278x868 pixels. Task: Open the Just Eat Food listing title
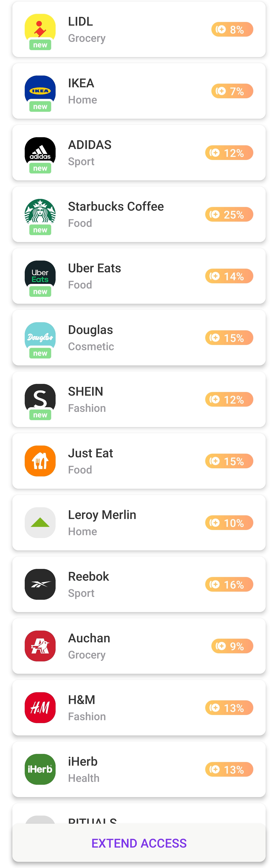90,453
